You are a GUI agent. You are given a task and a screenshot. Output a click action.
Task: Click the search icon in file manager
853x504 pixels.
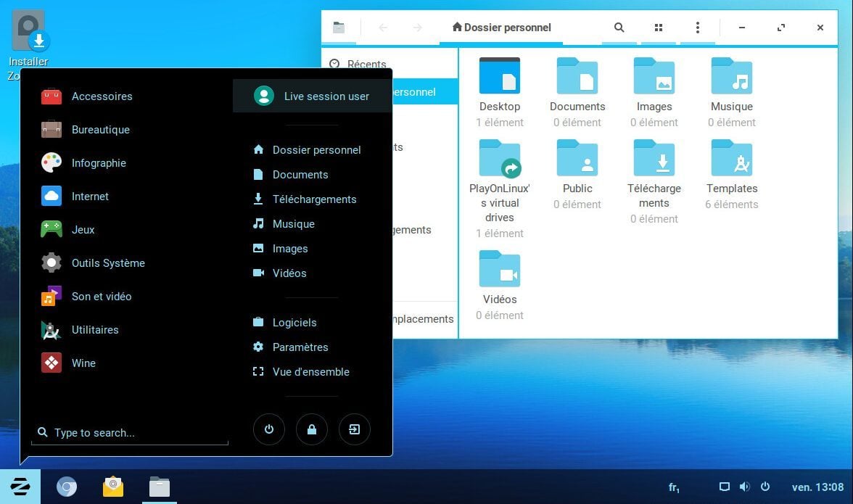[x=619, y=28]
